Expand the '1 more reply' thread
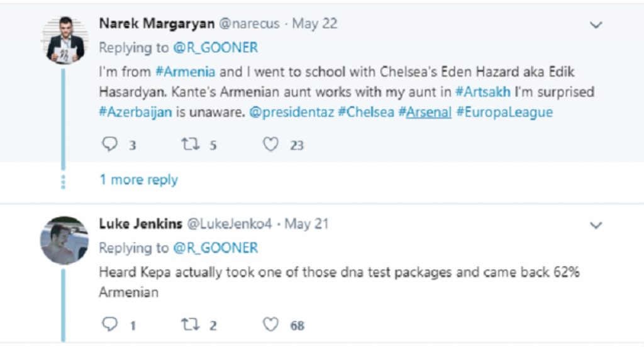 point(138,180)
